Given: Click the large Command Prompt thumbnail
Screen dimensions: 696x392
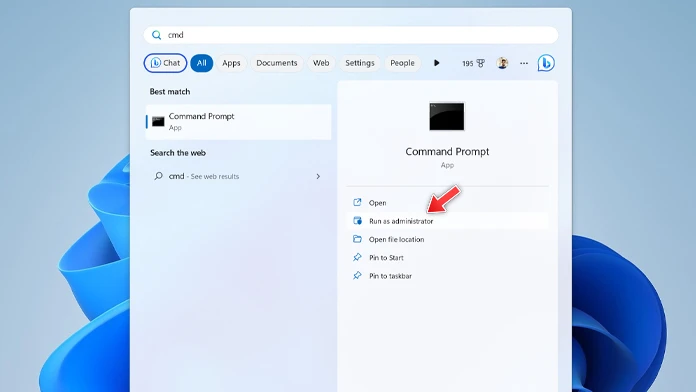Looking at the screenshot, I should point(447,116).
